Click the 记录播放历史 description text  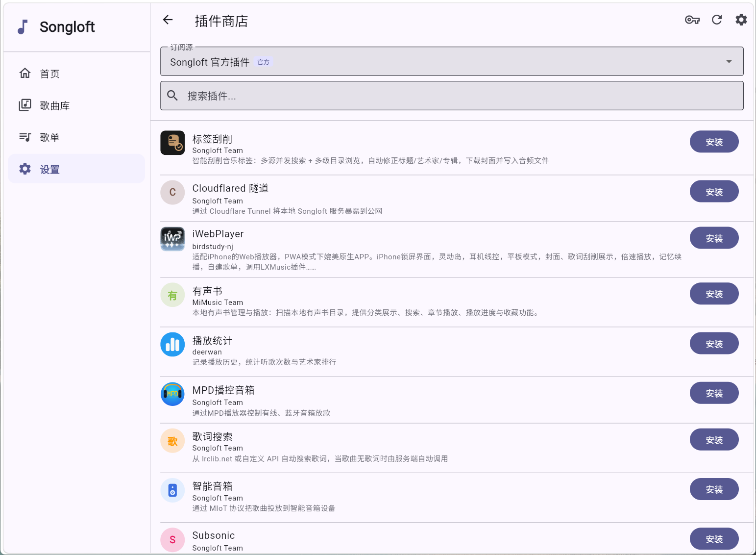264,362
